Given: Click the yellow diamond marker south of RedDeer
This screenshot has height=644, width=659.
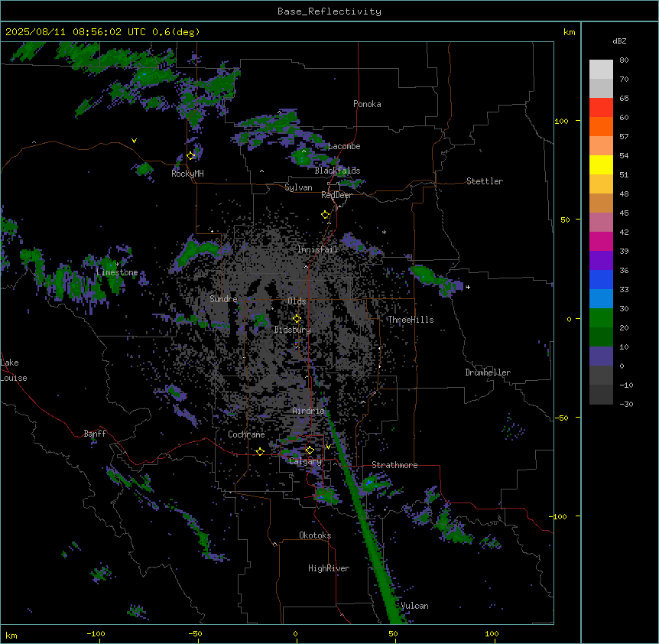Looking at the screenshot, I should pyautogui.click(x=326, y=215).
